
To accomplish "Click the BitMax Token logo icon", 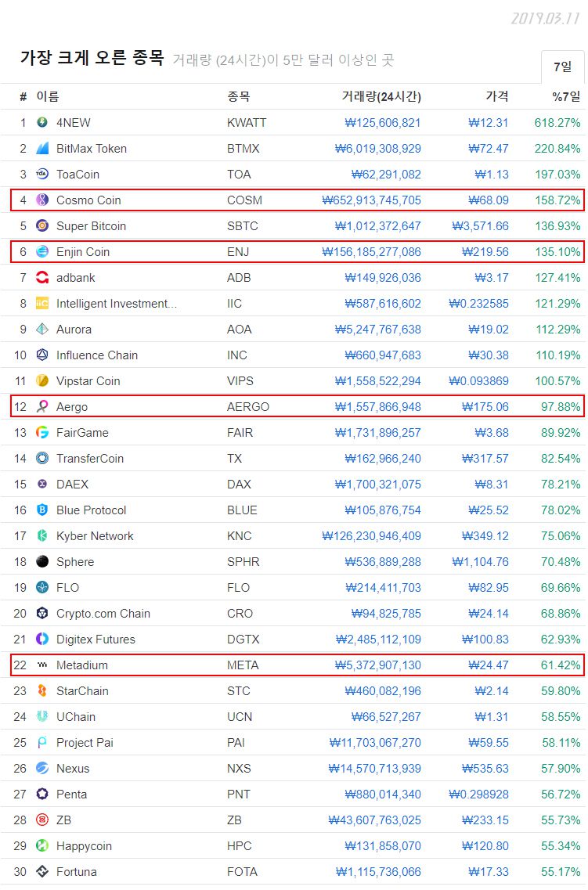I will [x=42, y=148].
